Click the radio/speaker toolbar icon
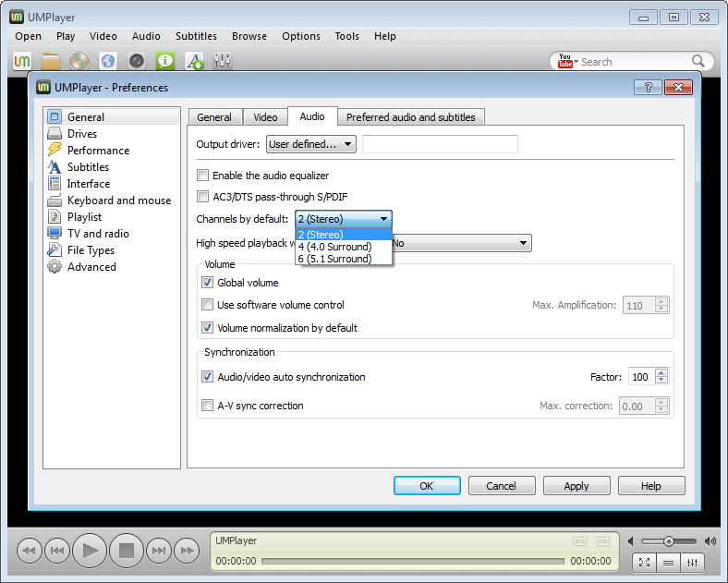Viewport: 728px width, 583px height. [137, 61]
